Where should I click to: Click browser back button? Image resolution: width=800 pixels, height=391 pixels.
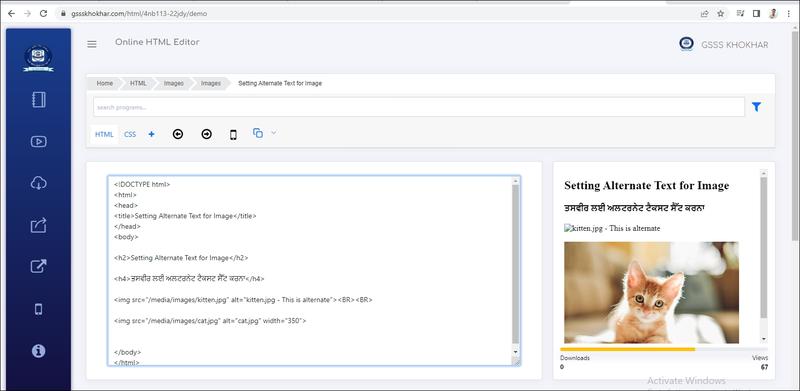(11, 14)
